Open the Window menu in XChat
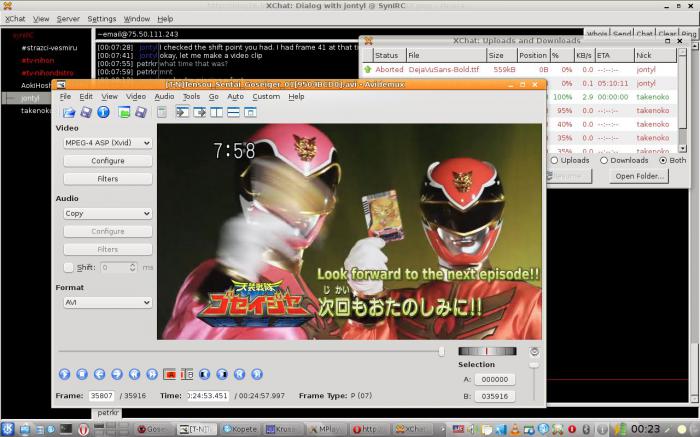Screen dimensions: 700x437 pos(137,19)
